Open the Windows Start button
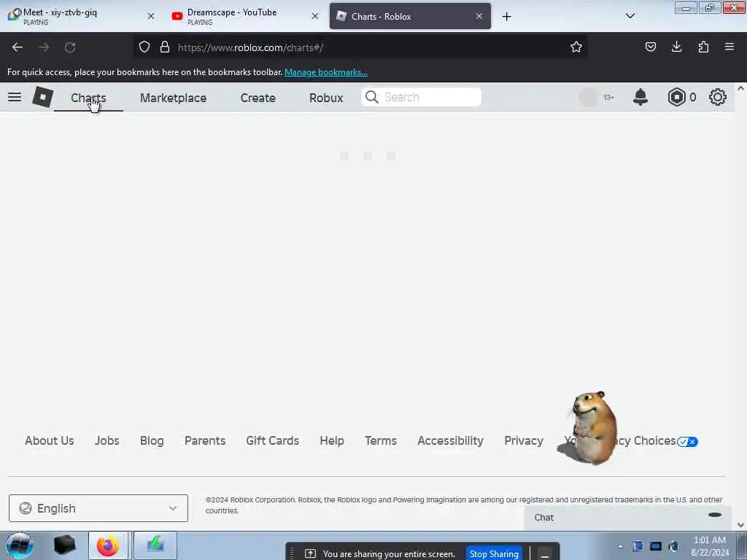 tap(19, 545)
